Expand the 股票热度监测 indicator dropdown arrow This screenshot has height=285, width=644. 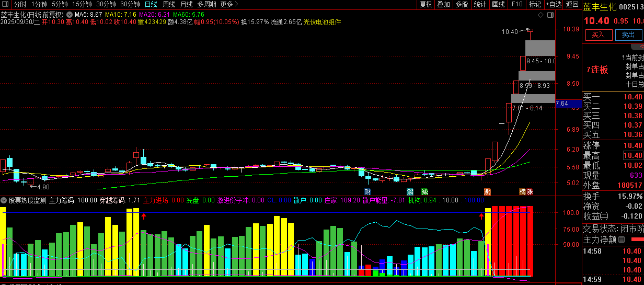tap(4, 200)
